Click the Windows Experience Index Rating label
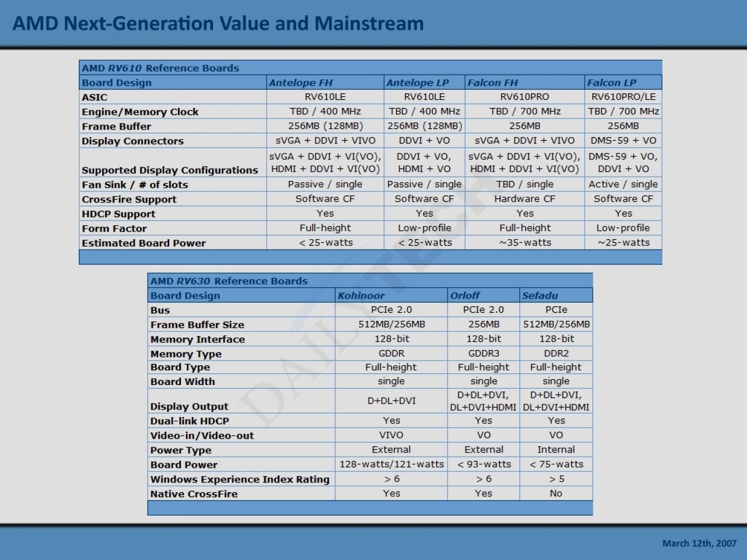 (240, 480)
